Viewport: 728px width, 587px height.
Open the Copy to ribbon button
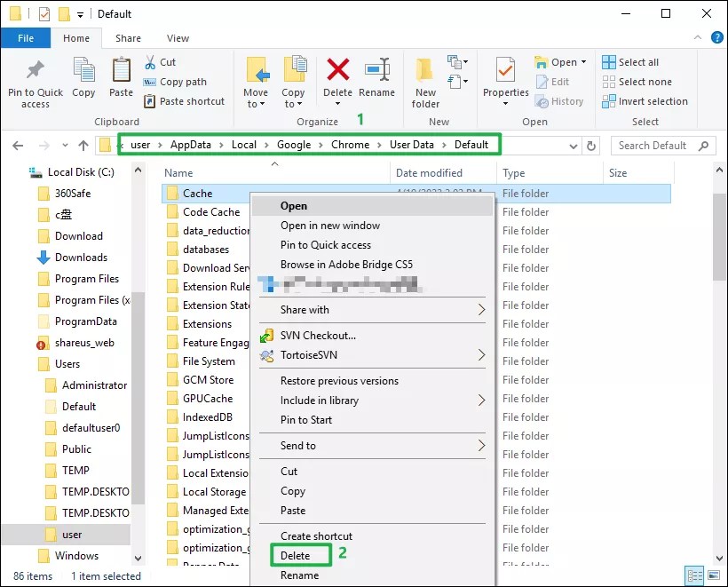[294, 83]
